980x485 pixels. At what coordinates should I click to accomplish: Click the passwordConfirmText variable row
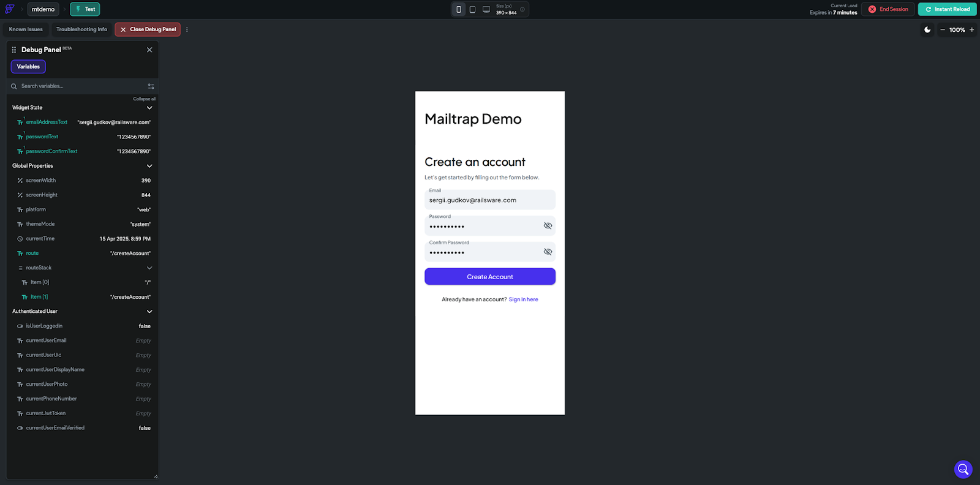83,151
